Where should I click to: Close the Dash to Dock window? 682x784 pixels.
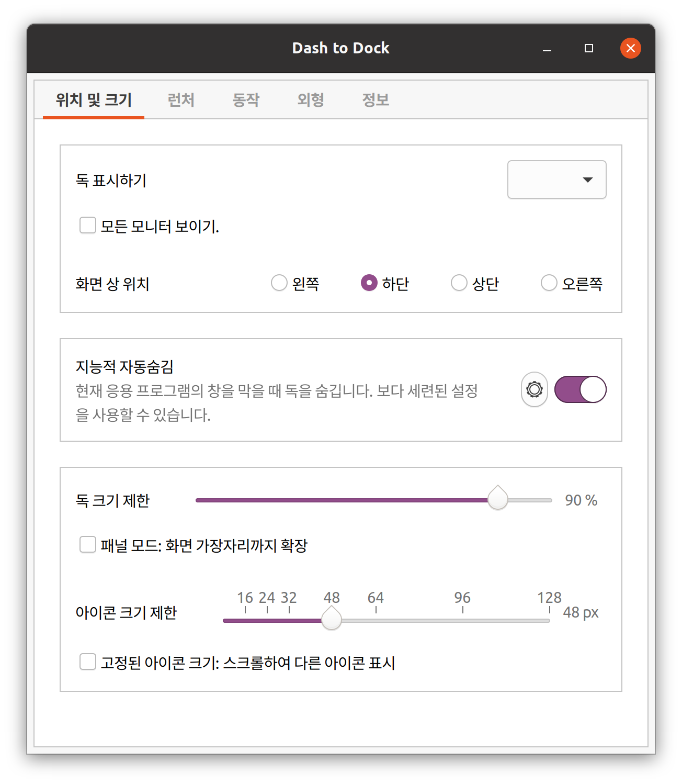(631, 48)
